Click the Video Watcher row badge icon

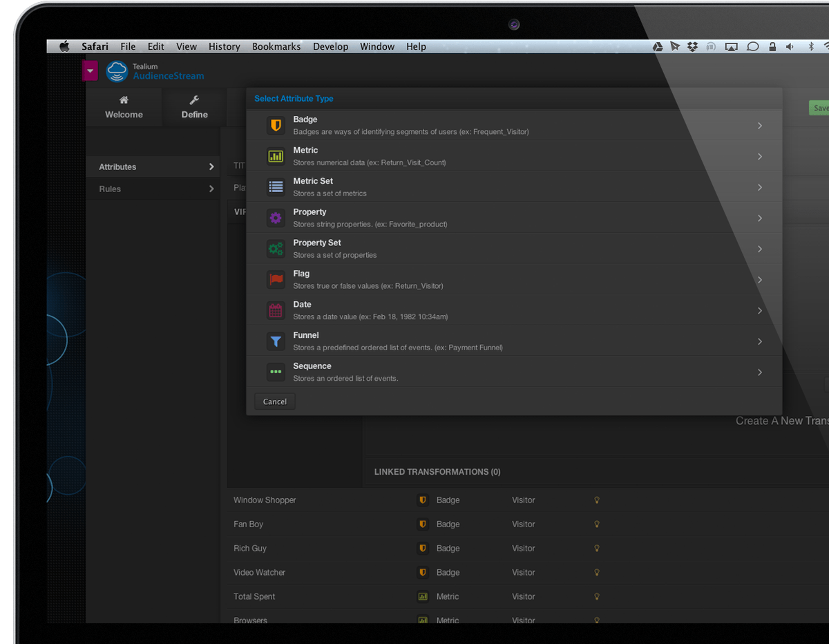(x=423, y=573)
